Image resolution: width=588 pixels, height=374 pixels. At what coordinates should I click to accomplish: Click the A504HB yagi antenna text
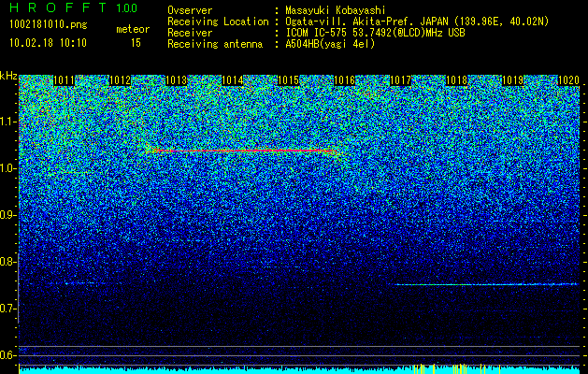coord(330,44)
